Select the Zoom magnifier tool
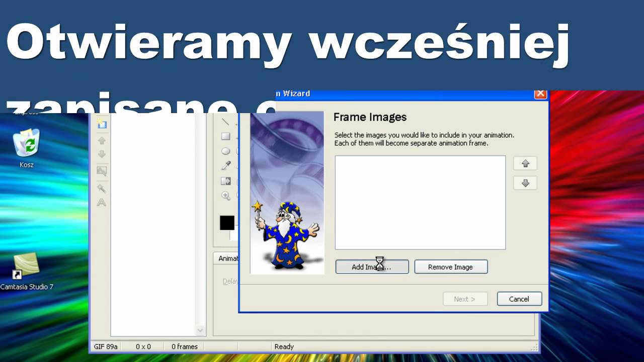This screenshot has width=644, height=362. pyautogui.click(x=226, y=196)
